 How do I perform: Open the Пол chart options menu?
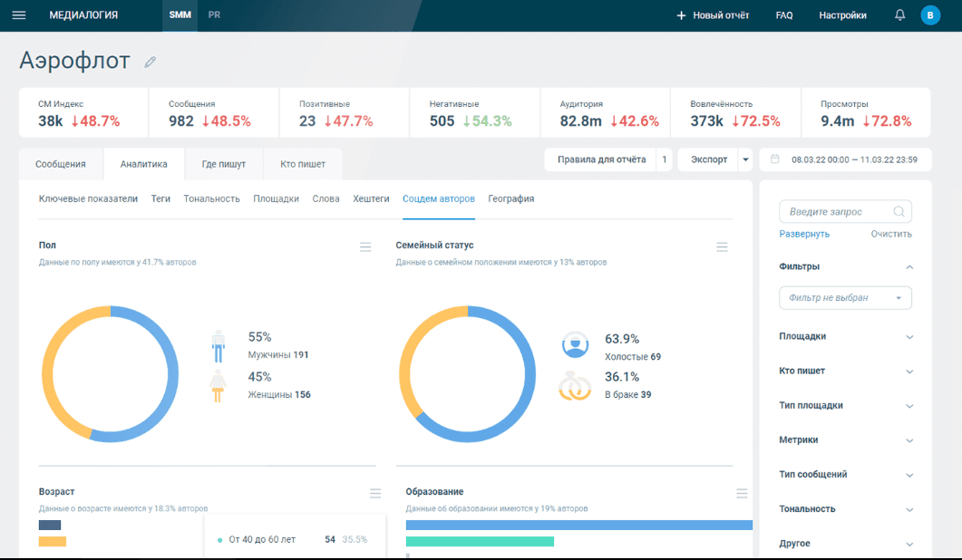click(x=365, y=246)
